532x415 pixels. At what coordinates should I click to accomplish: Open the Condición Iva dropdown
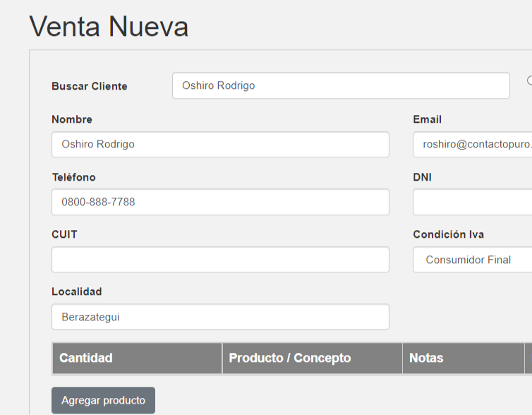coord(471,260)
